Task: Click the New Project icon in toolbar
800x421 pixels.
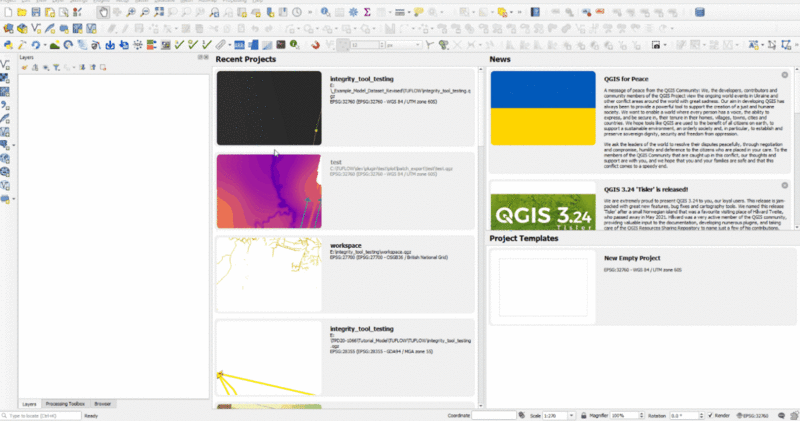Action: coord(8,13)
